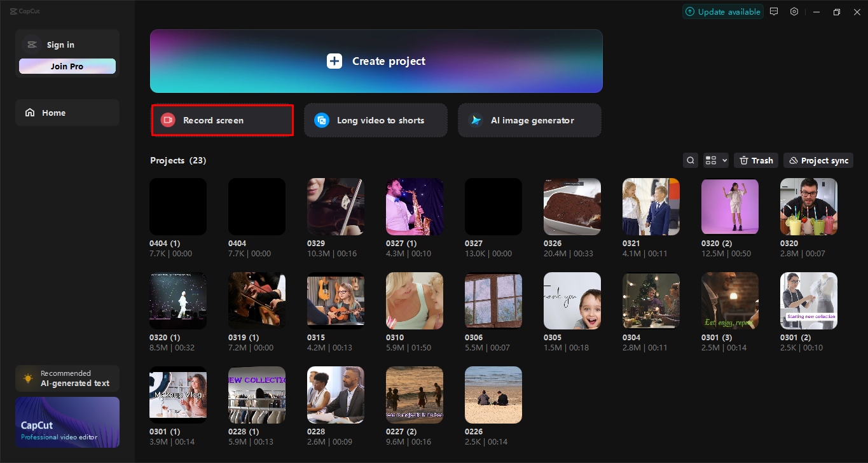The height and width of the screenshot is (463, 868).
Task: Open project 0329 violin thumbnail
Action: click(335, 206)
